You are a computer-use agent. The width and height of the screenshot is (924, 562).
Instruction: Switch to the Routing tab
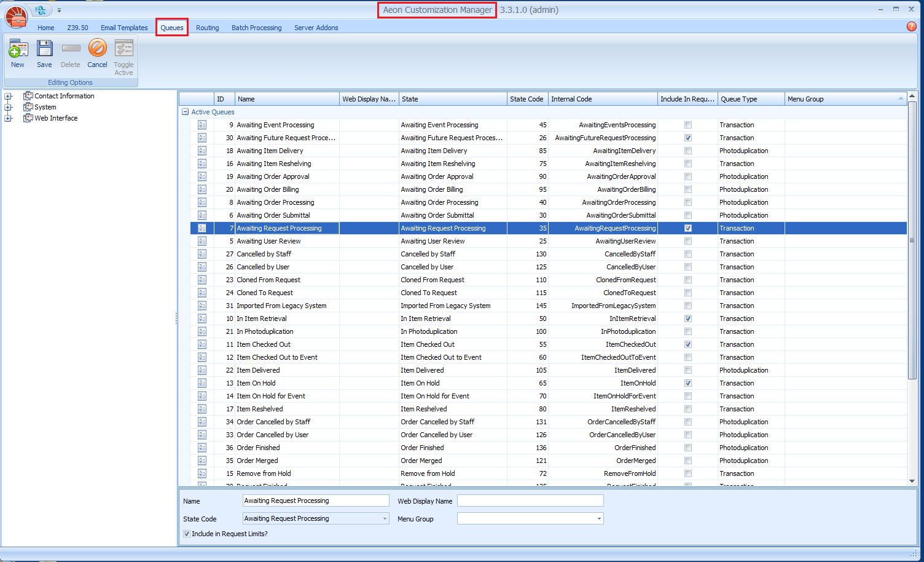click(x=207, y=27)
